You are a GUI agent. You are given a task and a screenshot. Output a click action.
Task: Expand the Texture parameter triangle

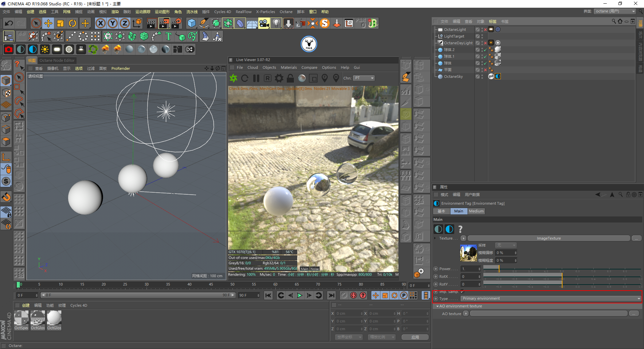pyautogui.click(x=435, y=238)
